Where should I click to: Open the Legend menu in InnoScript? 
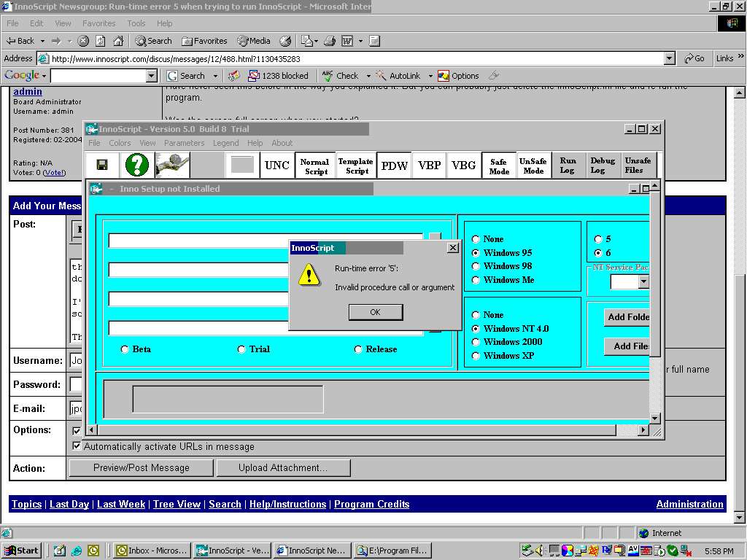click(x=226, y=143)
